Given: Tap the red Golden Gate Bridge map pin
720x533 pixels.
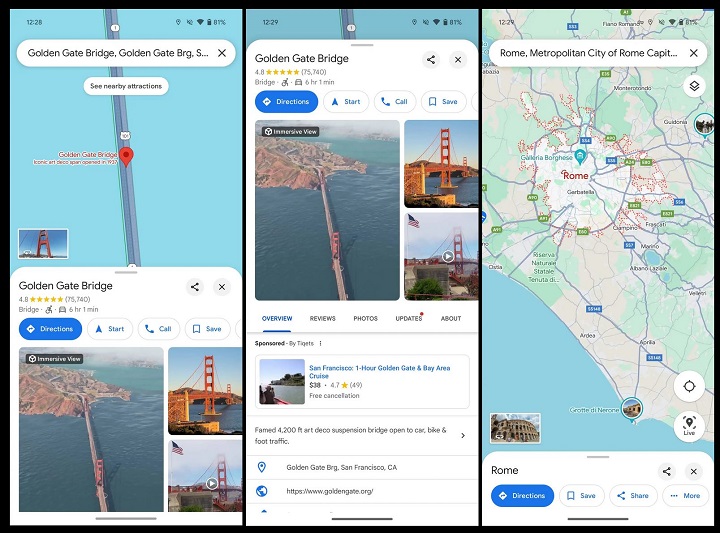Looking at the screenshot, I should (x=126, y=156).
